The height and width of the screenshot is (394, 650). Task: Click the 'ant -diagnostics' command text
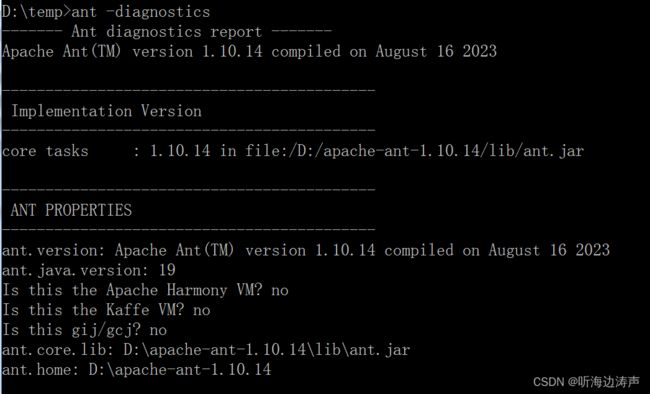(x=141, y=12)
